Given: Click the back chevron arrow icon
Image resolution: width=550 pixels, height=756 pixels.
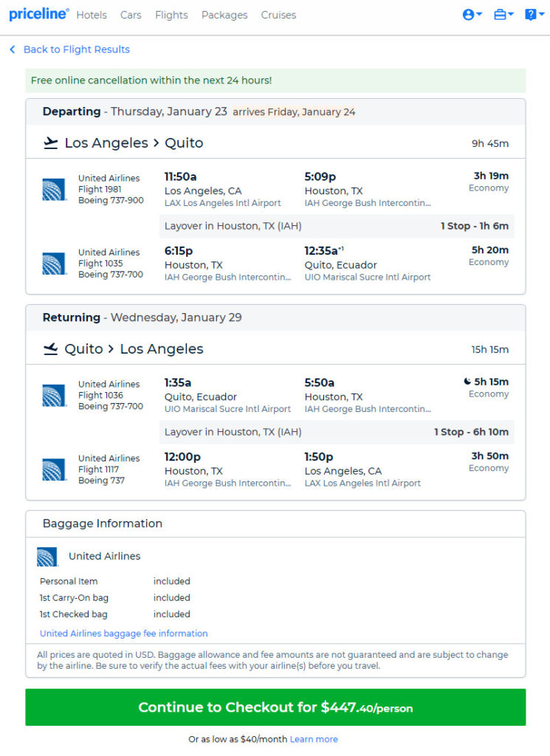Looking at the screenshot, I should click(13, 49).
